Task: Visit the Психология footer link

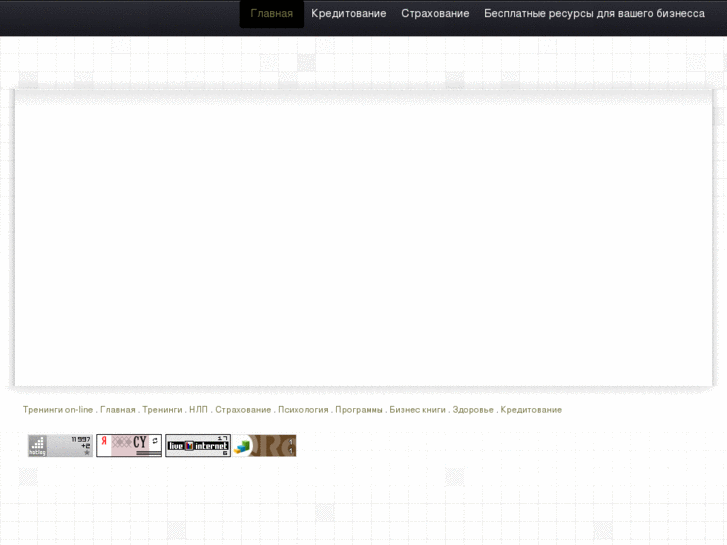Action: coord(303,410)
